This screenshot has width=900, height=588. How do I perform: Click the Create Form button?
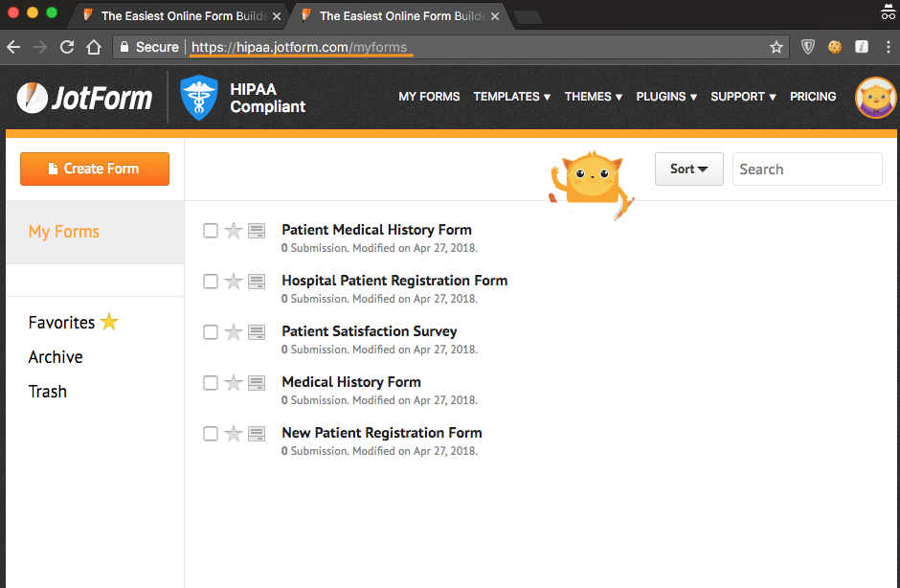[x=95, y=169]
